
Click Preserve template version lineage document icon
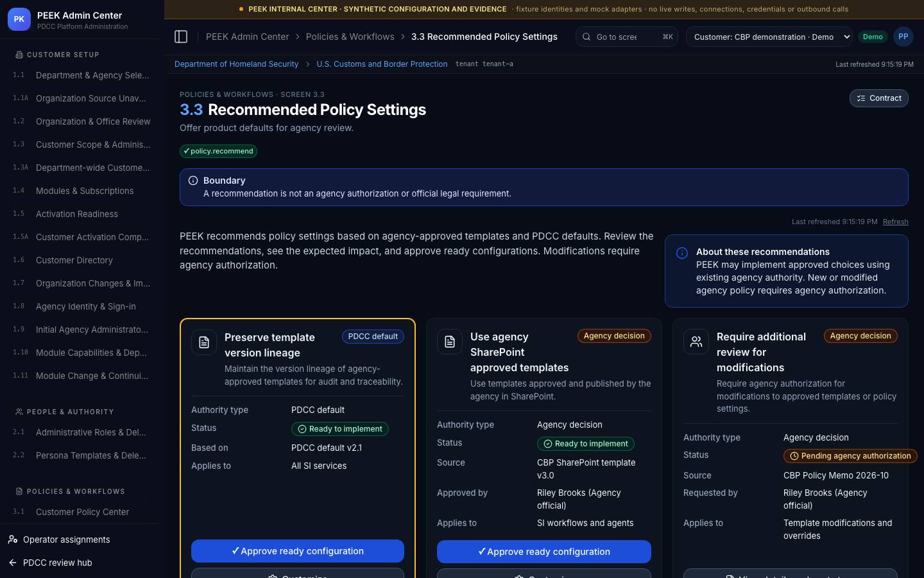point(204,342)
